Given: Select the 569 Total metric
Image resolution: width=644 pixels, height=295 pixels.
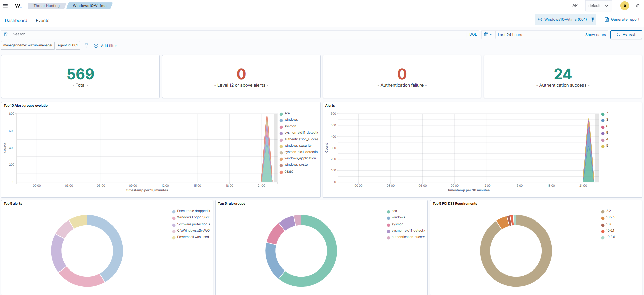Looking at the screenshot, I should (x=80, y=74).
